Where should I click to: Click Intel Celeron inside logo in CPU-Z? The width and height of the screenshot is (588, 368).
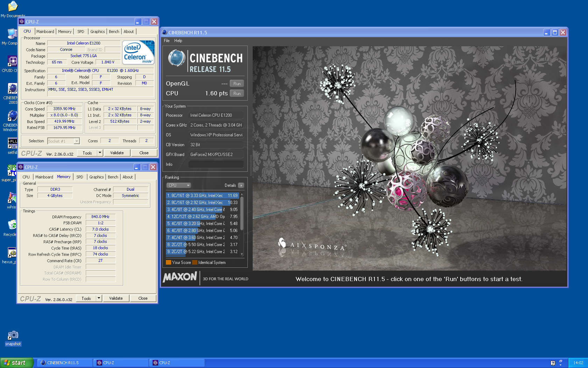(139, 52)
